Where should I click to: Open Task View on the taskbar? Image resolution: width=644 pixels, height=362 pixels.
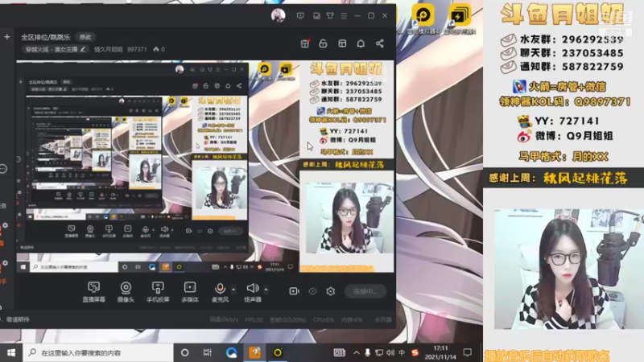[208, 352]
